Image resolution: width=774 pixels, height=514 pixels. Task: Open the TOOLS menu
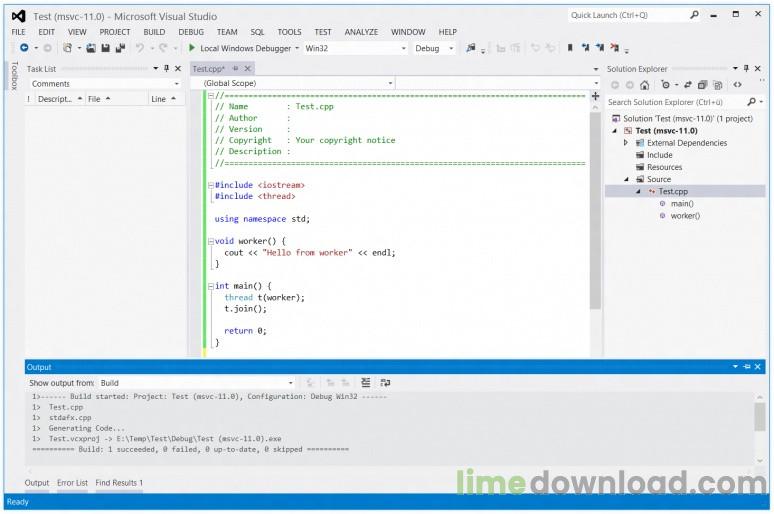[289, 32]
